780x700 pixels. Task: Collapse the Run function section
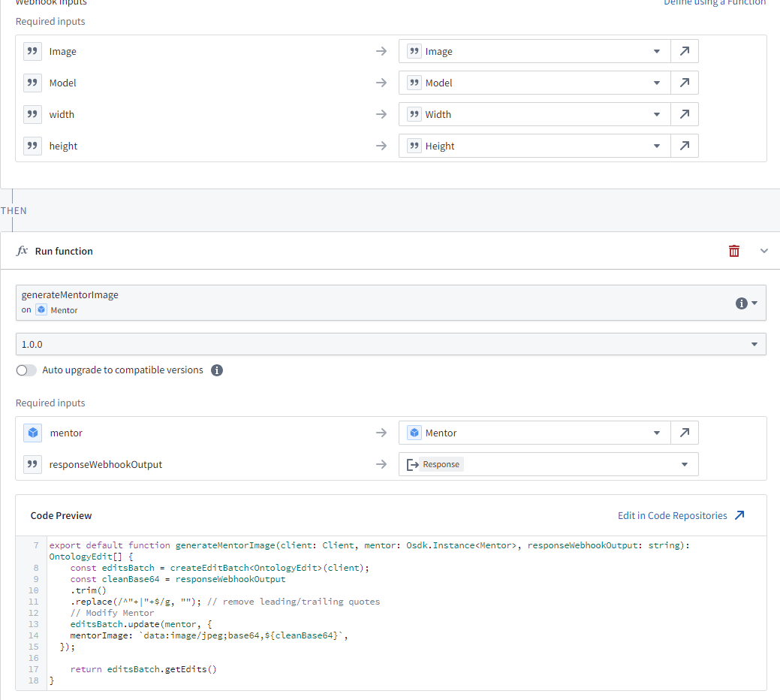pyautogui.click(x=764, y=251)
